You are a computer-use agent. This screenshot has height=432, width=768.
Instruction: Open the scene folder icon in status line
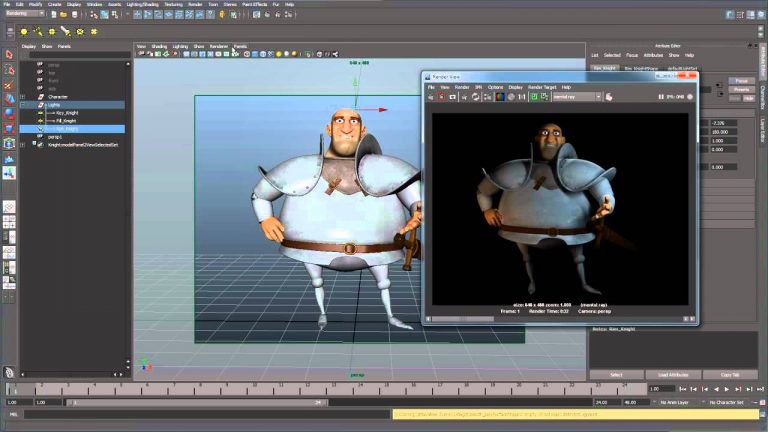63,15
